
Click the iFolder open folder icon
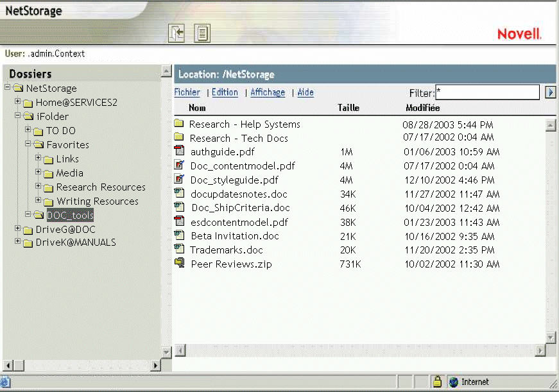point(28,116)
